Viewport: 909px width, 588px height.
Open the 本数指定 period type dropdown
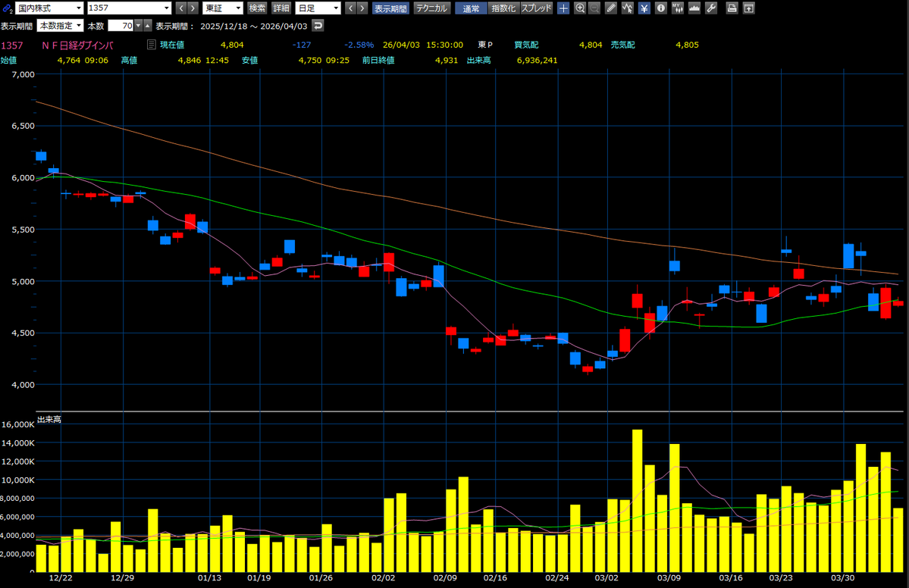tap(61, 26)
